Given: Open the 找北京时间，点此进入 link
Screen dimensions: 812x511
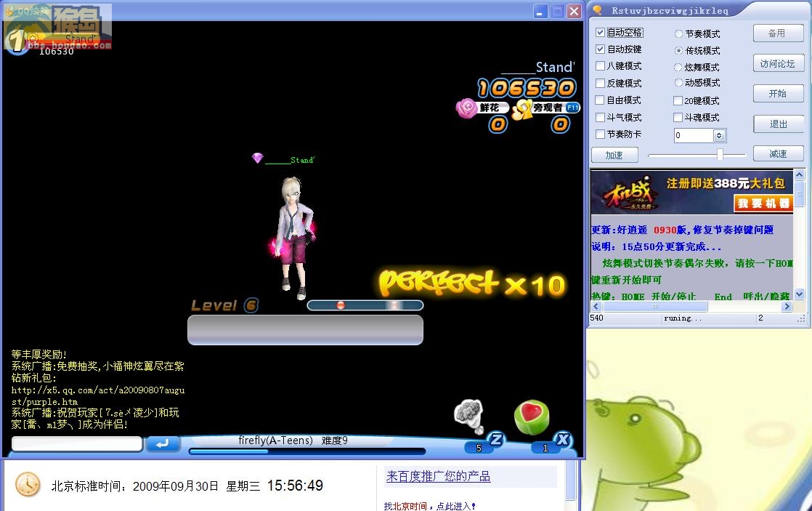Looking at the screenshot, I should click(429, 506).
